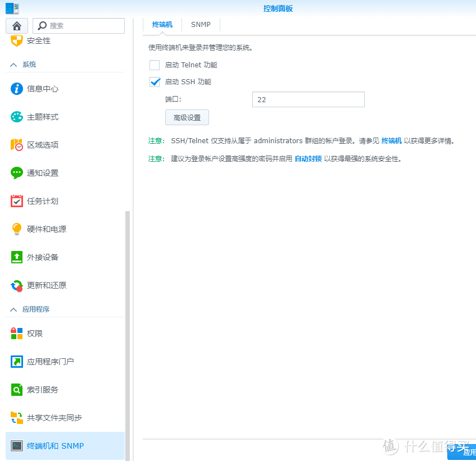Select 信息中心 text in sidebar
Screen dimensions: 476x461
(43, 89)
